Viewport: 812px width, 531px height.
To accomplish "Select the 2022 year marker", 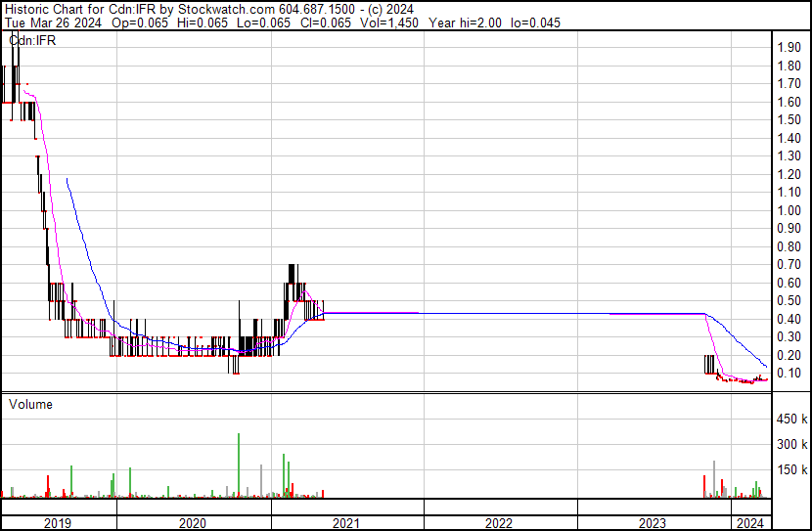I will 499,523.
